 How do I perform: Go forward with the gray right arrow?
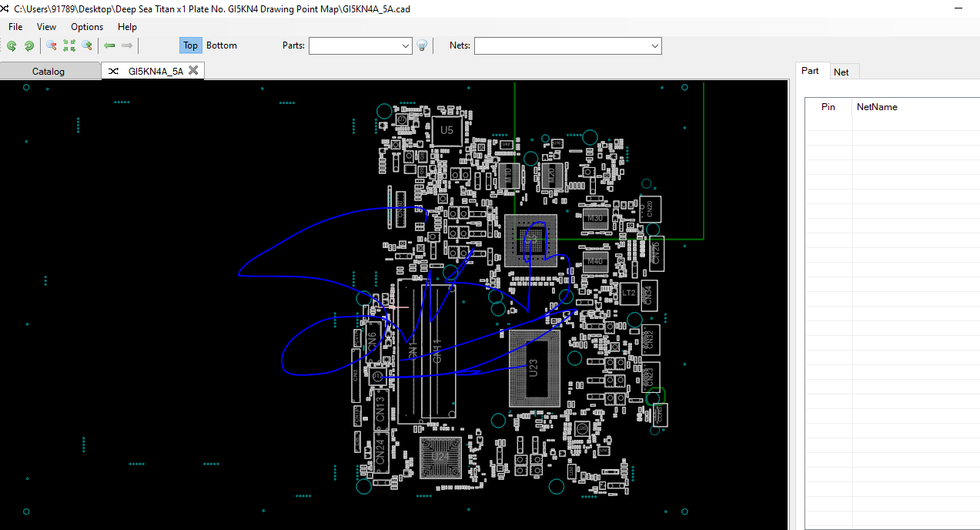(x=127, y=45)
